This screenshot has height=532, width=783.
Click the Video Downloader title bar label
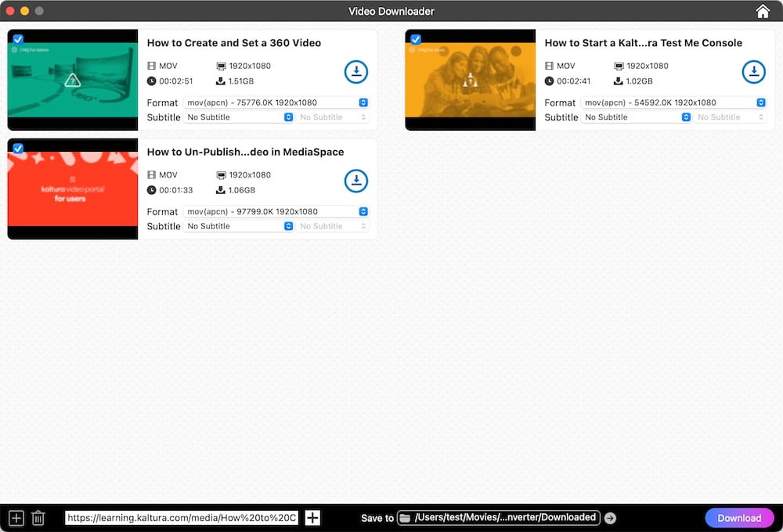[391, 11]
